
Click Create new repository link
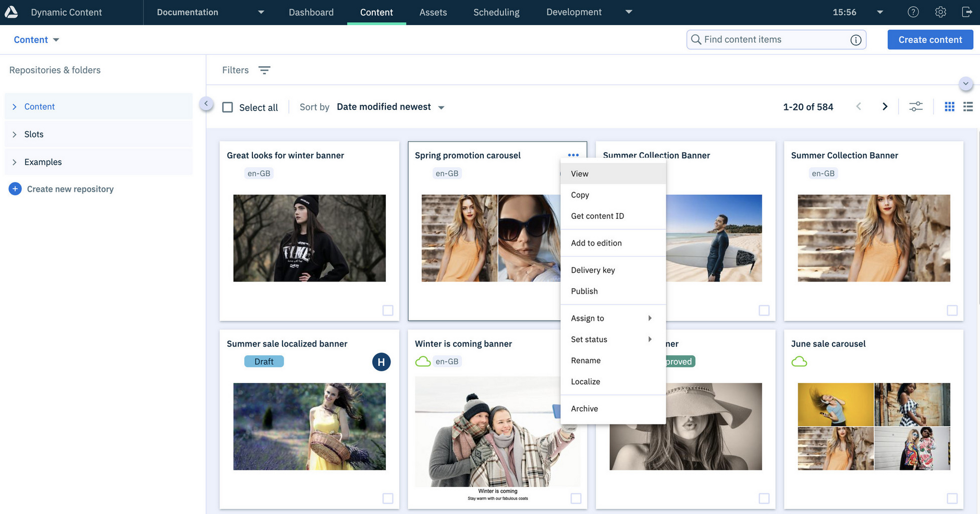coord(70,189)
